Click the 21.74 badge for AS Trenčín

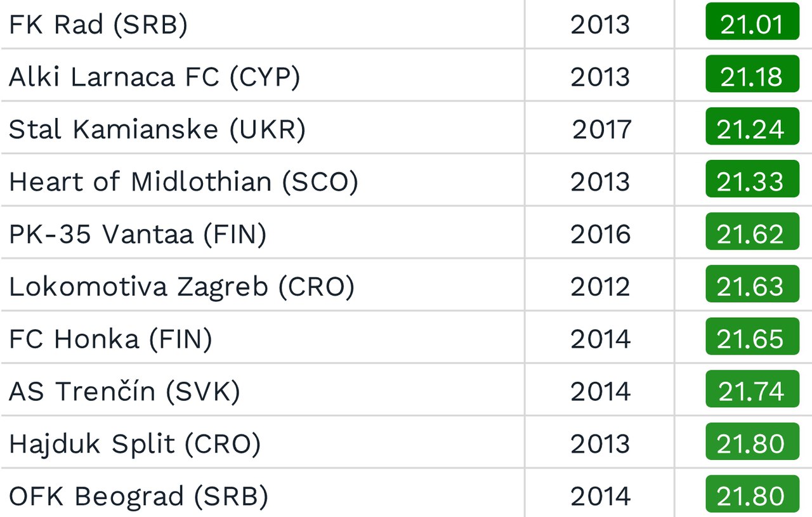[x=752, y=390]
